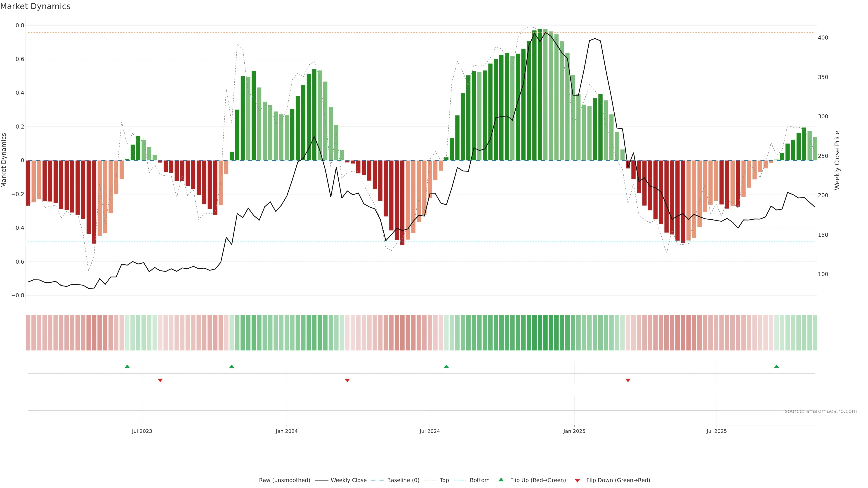Image resolution: width=868 pixels, height=488 pixels.
Task: Click the Jan 2025 x-axis label
Action: (574, 432)
